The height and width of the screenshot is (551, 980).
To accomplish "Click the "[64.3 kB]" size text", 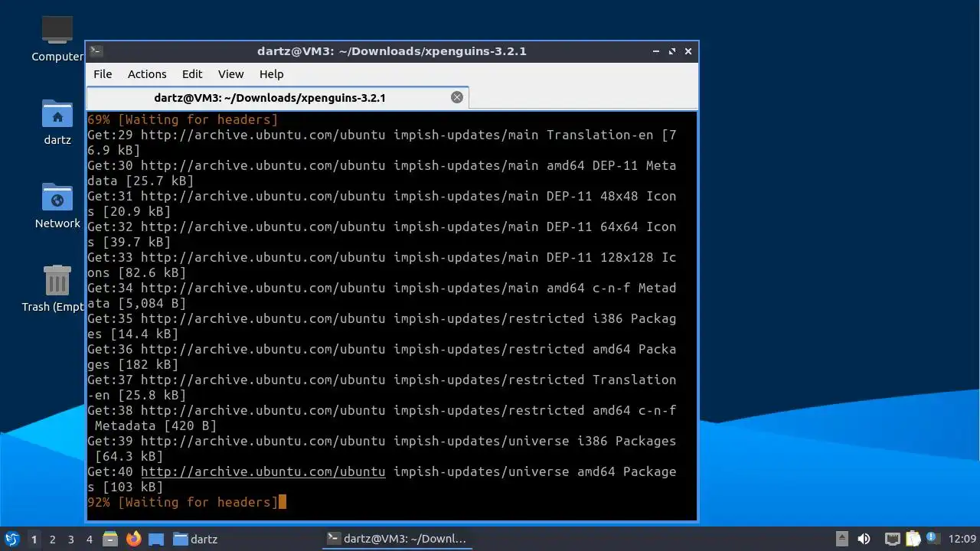I will click(x=129, y=456).
